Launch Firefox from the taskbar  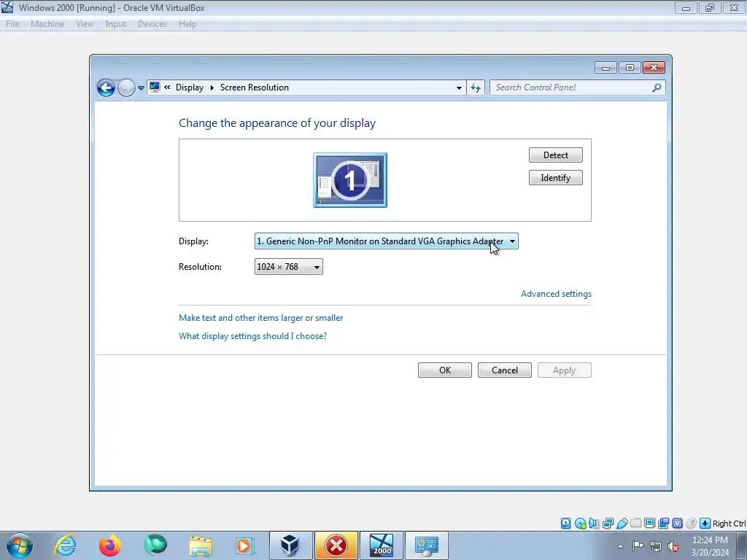tap(110, 545)
